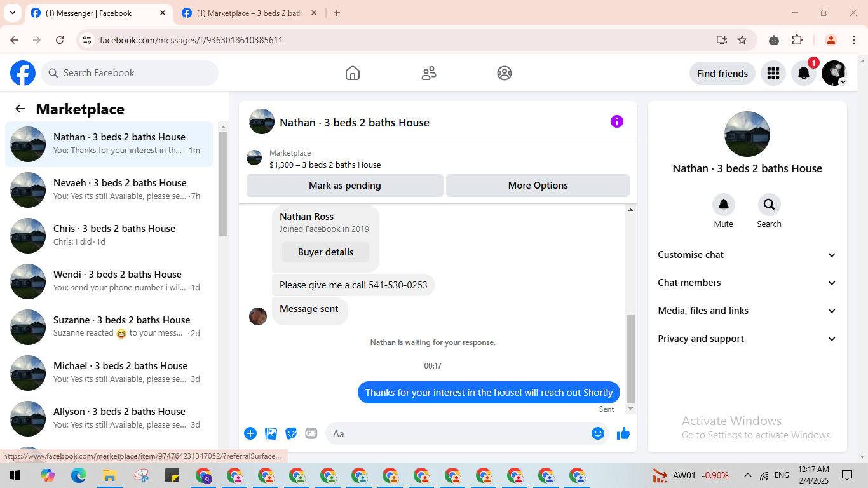Open the emoji picker in the message box
Image resolution: width=868 pixels, height=488 pixels.
click(598, 433)
